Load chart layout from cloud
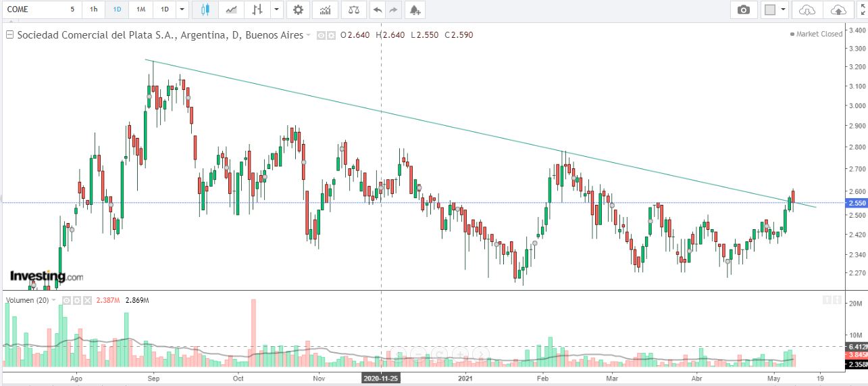 pos(807,9)
